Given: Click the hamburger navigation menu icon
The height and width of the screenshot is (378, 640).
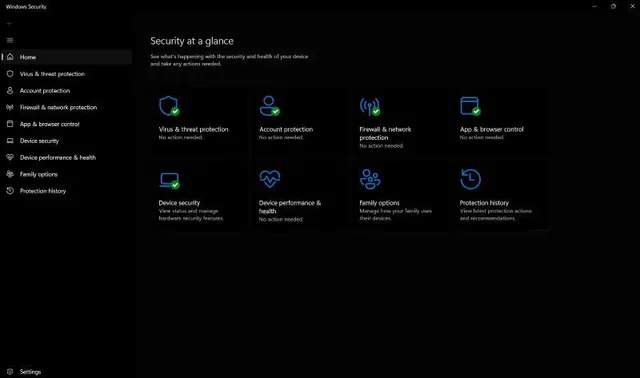Looking at the screenshot, I should point(10,40).
